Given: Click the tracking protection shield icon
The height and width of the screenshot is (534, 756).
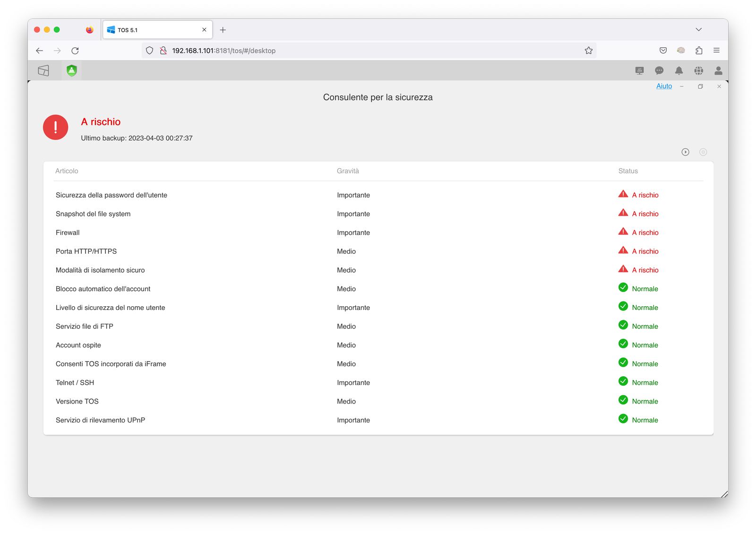Looking at the screenshot, I should point(149,51).
